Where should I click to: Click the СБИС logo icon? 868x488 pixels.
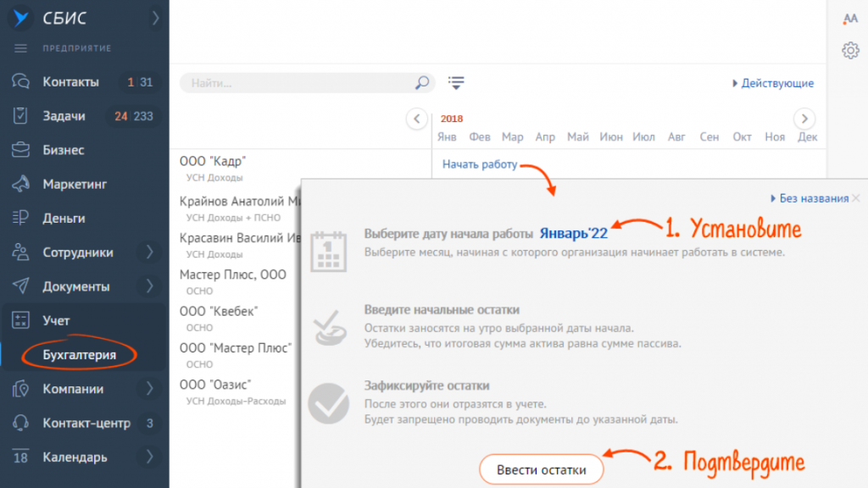click(x=21, y=18)
